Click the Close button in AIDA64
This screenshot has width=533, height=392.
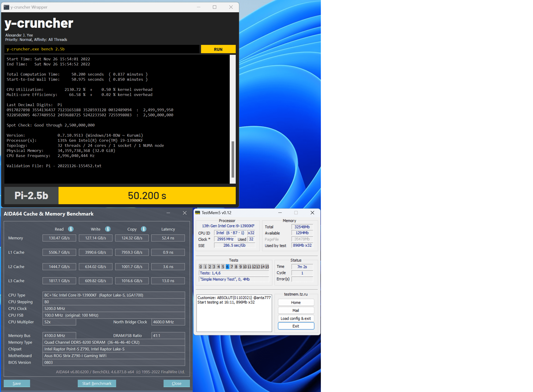click(177, 383)
